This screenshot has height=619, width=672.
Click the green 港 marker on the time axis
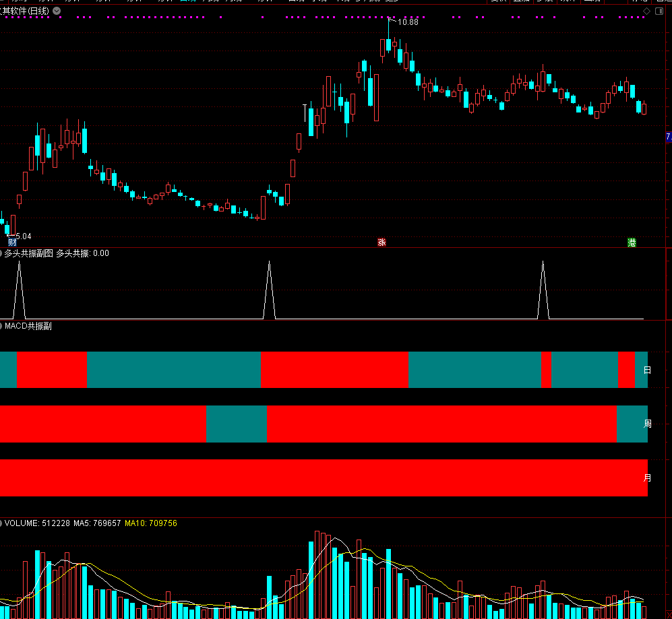coord(632,242)
